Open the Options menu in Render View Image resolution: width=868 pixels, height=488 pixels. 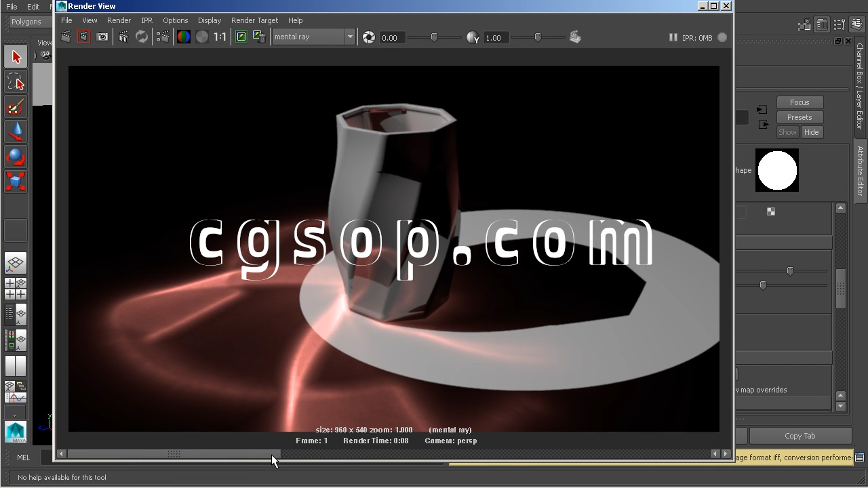[x=175, y=20]
